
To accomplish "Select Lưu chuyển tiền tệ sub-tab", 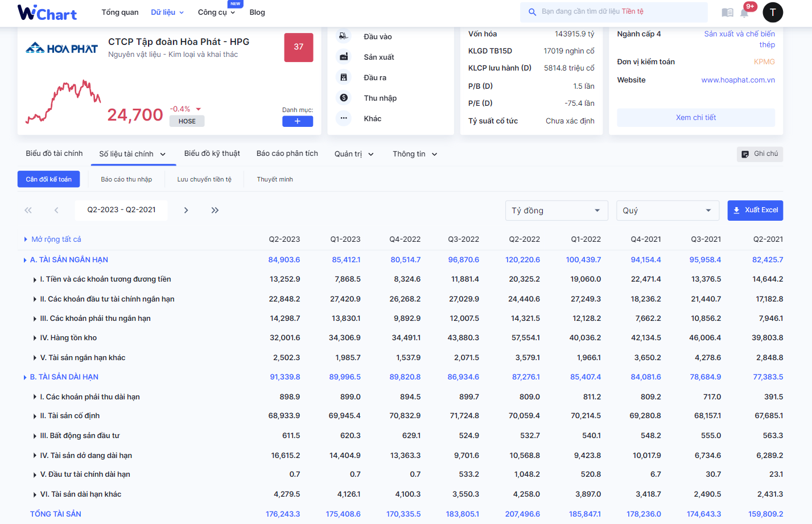I will (x=204, y=179).
